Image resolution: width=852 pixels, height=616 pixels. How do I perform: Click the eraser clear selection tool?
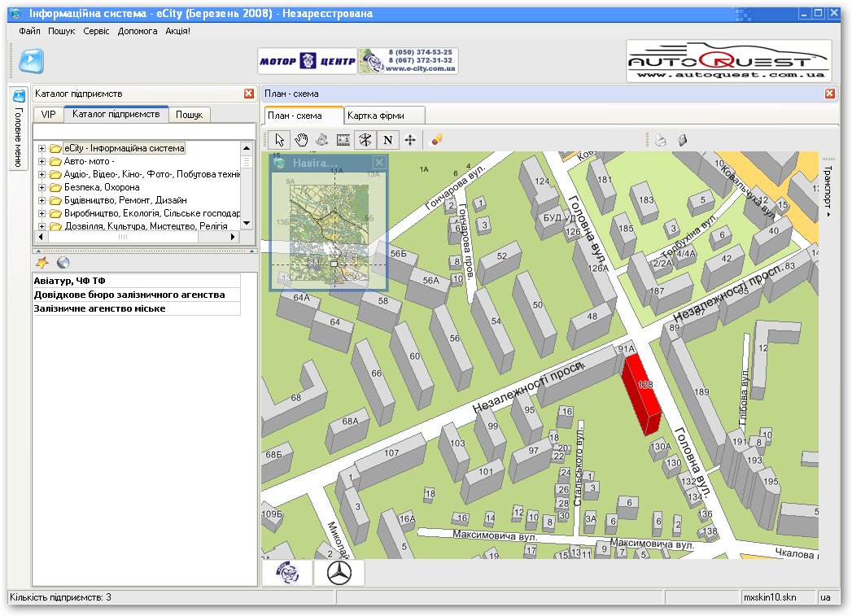[x=436, y=140]
